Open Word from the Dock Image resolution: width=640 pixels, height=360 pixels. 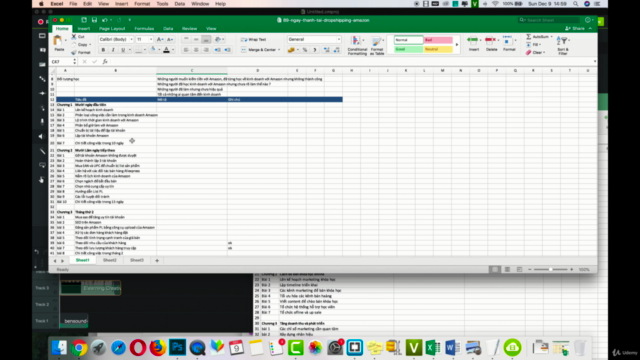coord(452,347)
